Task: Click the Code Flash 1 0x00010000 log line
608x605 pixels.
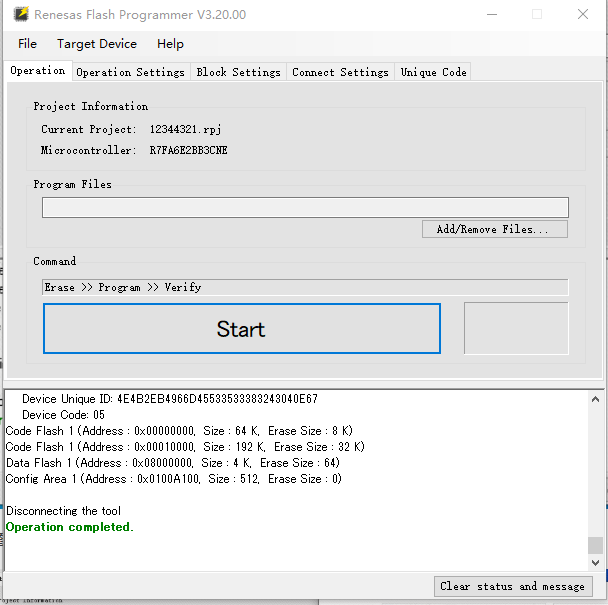Action: (185, 447)
